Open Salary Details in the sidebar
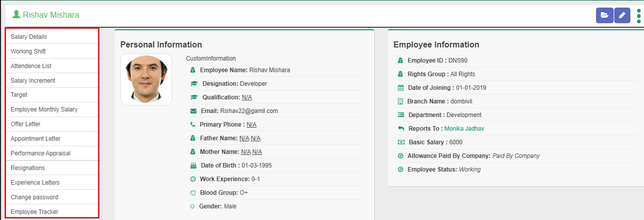This screenshot has width=644, height=220. (x=29, y=37)
